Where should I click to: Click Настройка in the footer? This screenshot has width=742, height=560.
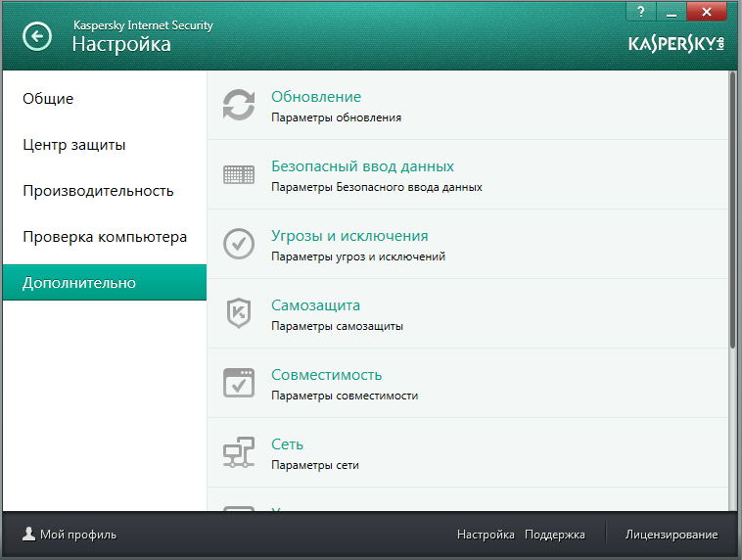click(x=486, y=535)
